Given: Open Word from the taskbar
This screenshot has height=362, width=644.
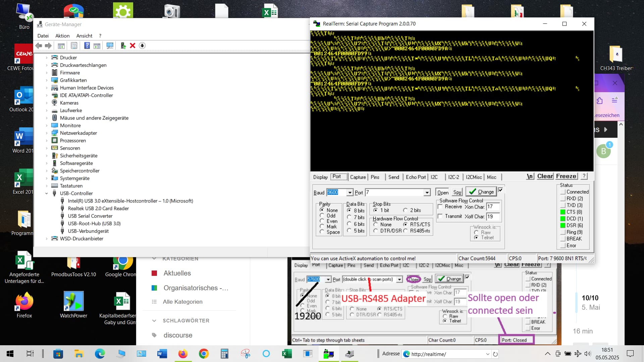Looking at the screenshot, I should (162, 354).
